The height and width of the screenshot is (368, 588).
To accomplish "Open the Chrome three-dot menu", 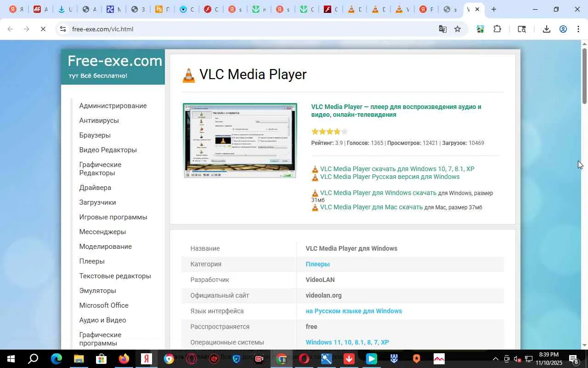I will [x=578, y=29].
